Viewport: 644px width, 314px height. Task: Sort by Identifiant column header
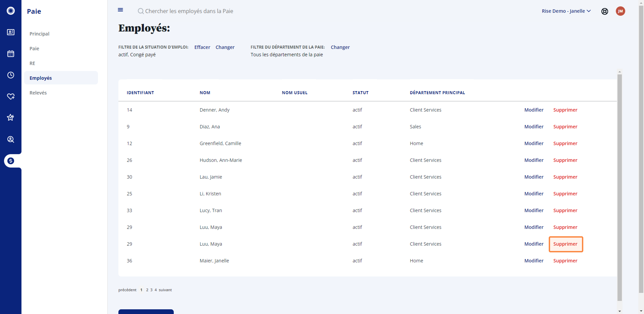pyautogui.click(x=140, y=93)
